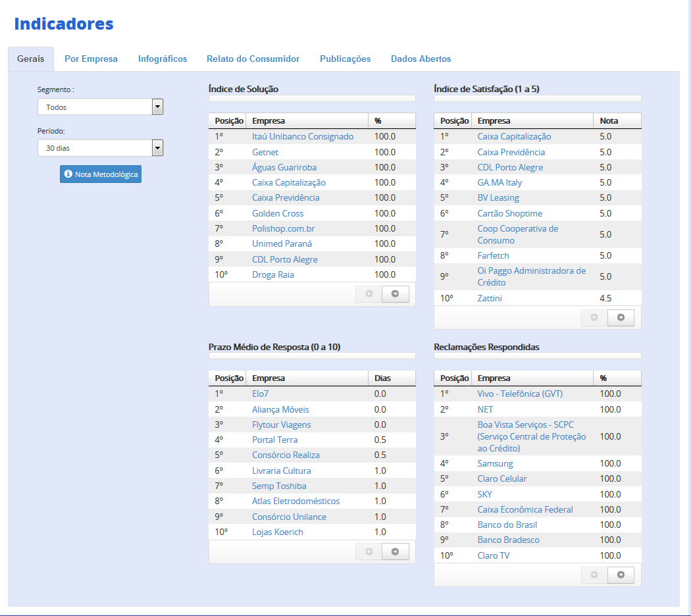Go to previous page of Reclamações Respondidas table
This screenshot has width=691, height=616.
594,575
